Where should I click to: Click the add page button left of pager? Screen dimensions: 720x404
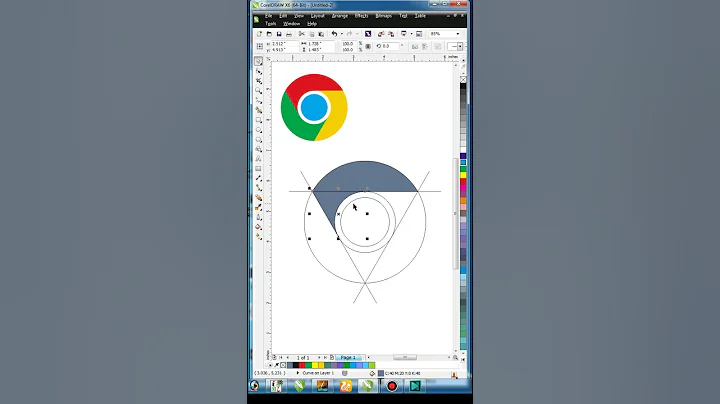pyautogui.click(x=275, y=357)
